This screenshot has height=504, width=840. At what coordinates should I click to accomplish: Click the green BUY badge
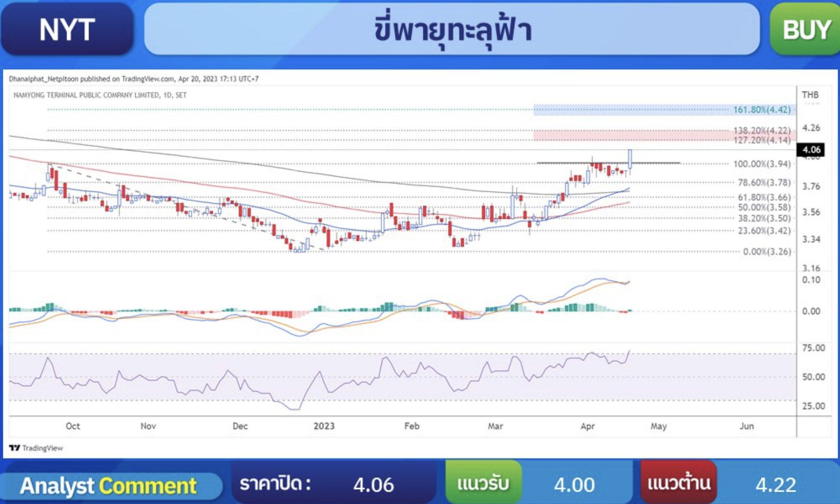click(x=805, y=29)
